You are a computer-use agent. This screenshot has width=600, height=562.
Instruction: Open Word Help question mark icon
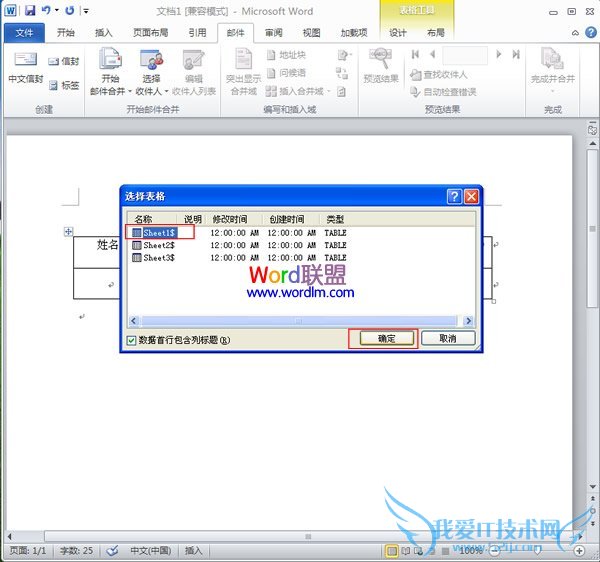pyautogui.click(x=591, y=33)
